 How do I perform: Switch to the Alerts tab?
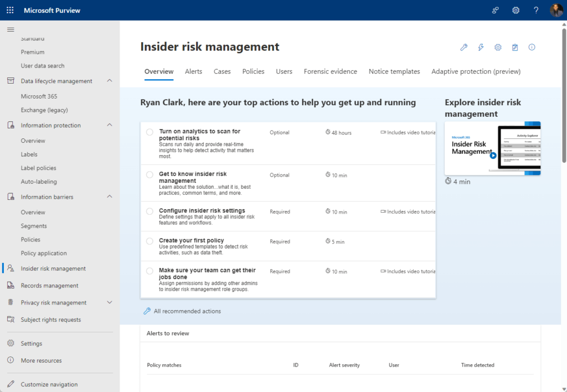tap(193, 71)
